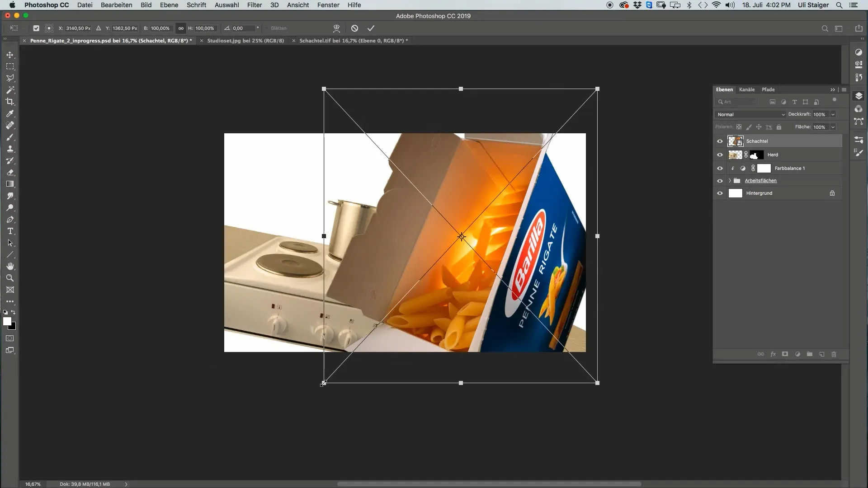Commit the transform with the checkmark

pos(371,28)
